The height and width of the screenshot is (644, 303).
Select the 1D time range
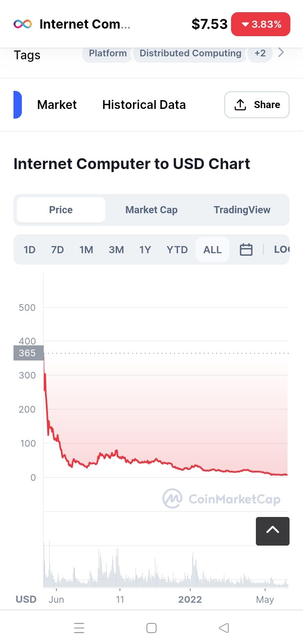[x=29, y=250]
